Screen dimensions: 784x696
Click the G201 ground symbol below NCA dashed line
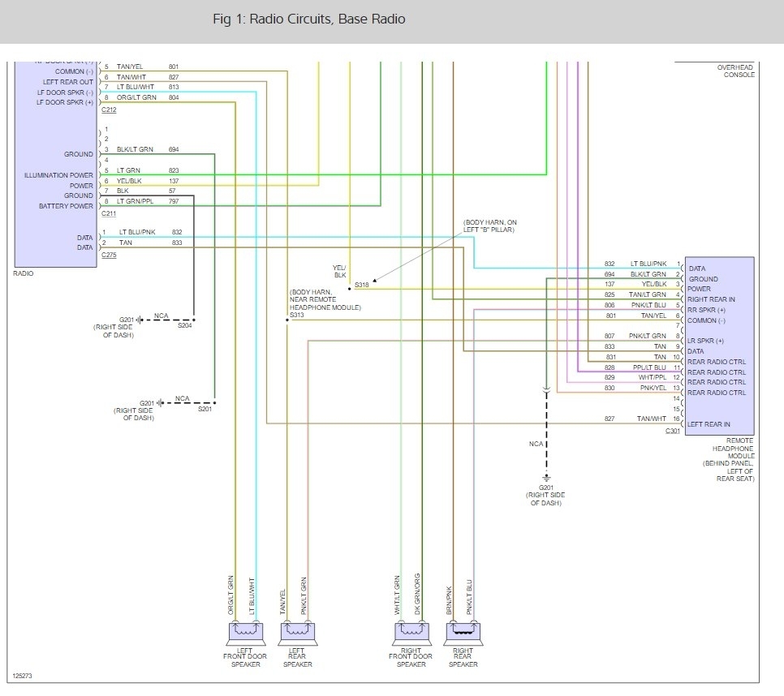546,478
